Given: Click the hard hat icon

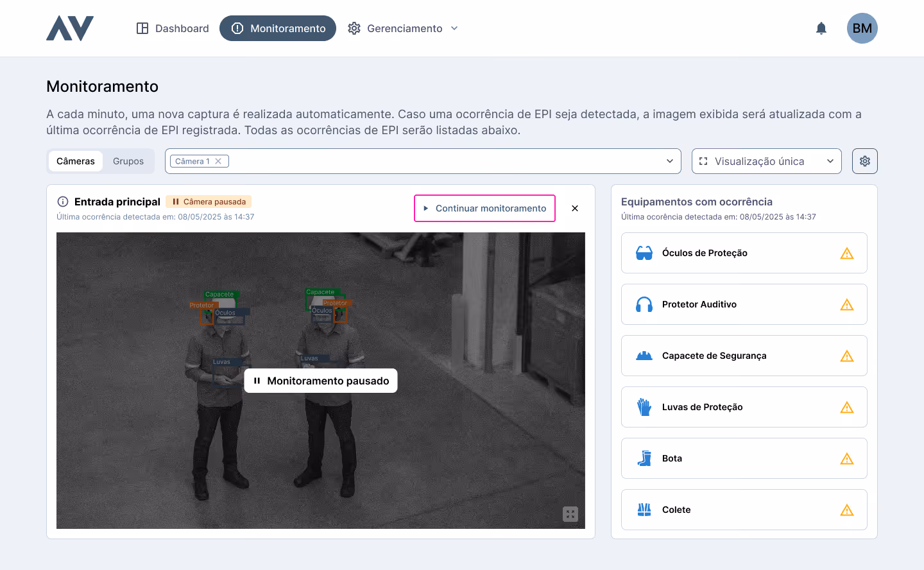Looking at the screenshot, I should click(644, 356).
